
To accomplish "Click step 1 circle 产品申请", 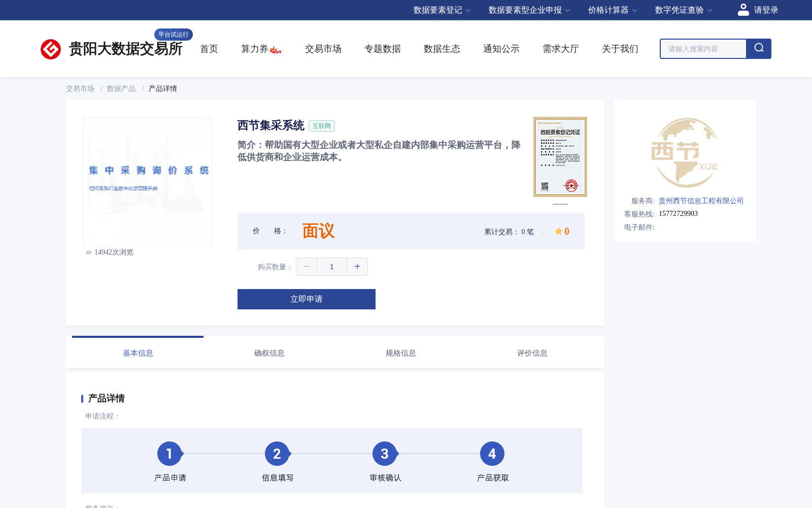I will click(170, 454).
